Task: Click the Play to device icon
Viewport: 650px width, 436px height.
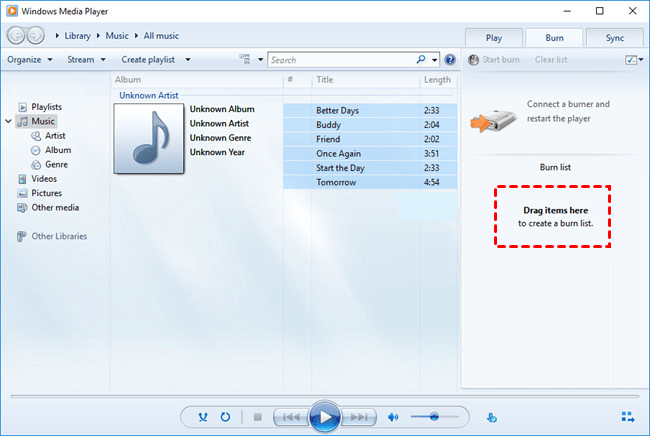Action: 492,417
